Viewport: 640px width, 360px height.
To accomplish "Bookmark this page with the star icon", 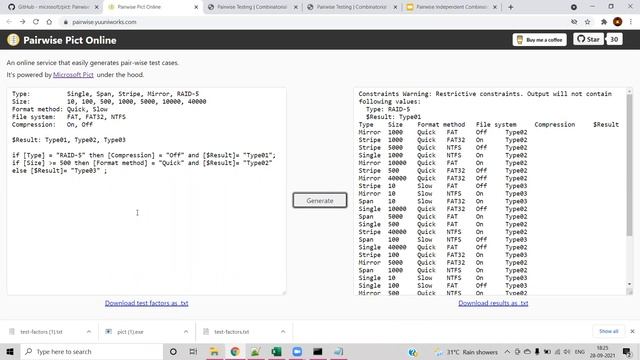I will [587, 22].
